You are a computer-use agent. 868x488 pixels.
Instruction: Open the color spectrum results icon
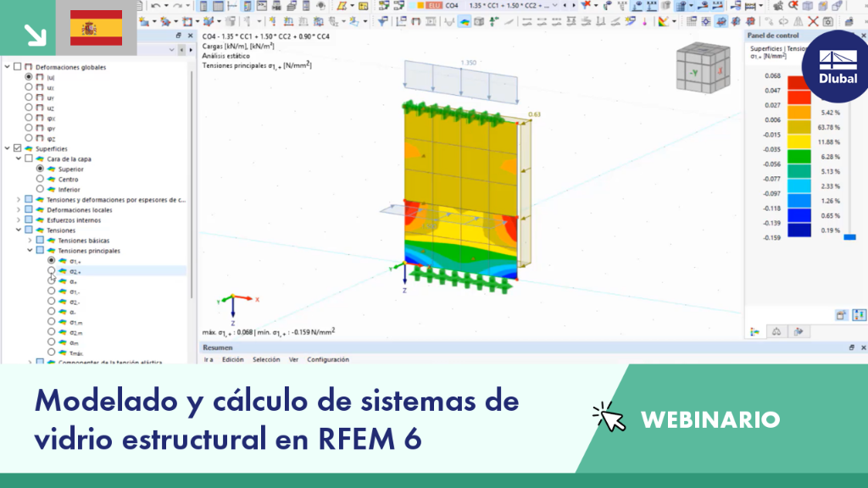[x=663, y=21]
